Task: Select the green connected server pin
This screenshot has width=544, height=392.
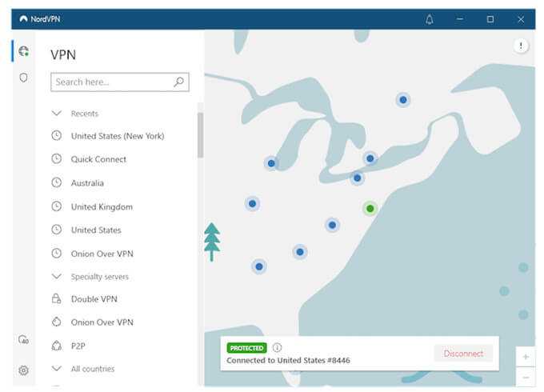Action: click(x=370, y=209)
